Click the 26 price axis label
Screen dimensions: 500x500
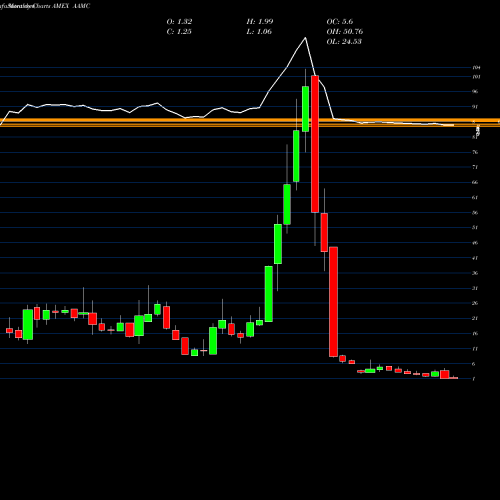(x=475, y=303)
